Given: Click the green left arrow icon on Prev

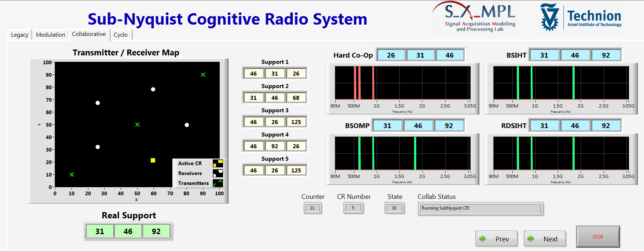Looking at the screenshot, I should pyautogui.click(x=482, y=239).
